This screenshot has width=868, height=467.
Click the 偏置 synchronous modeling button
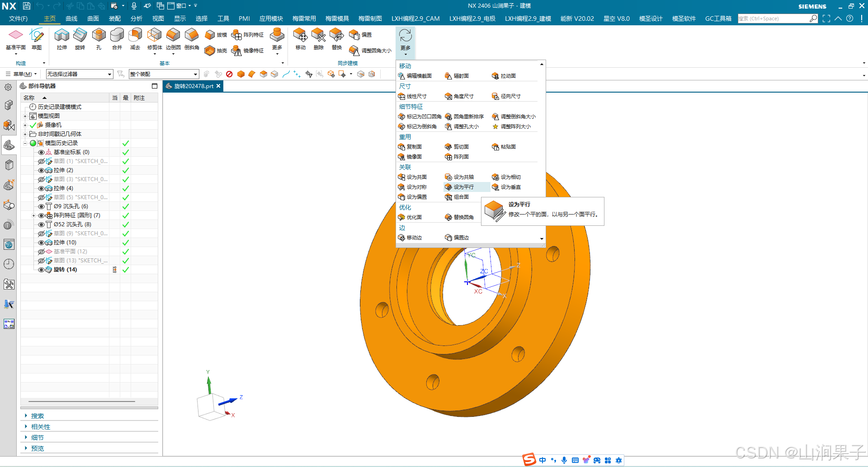coord(361,35)
